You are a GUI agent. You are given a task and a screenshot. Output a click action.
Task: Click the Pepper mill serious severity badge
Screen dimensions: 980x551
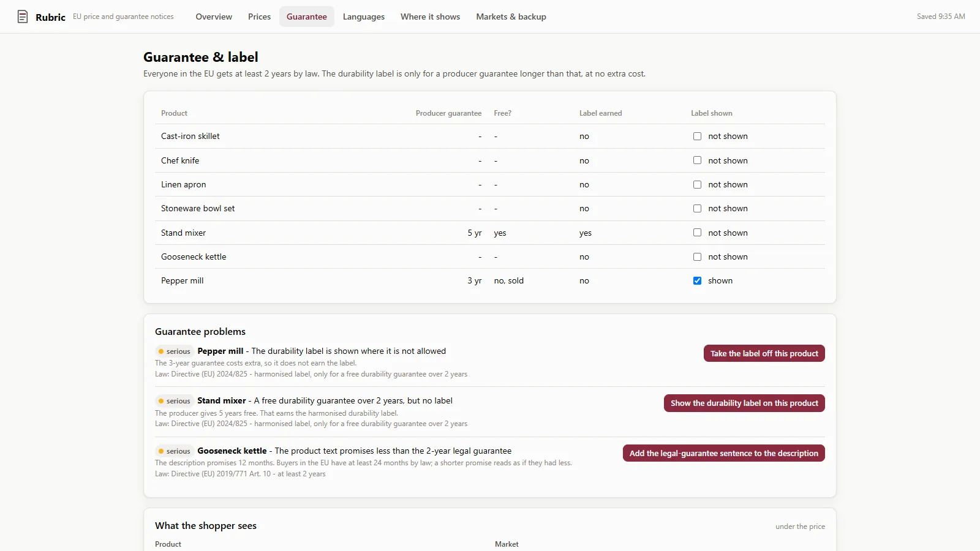(x=175, y=351)
